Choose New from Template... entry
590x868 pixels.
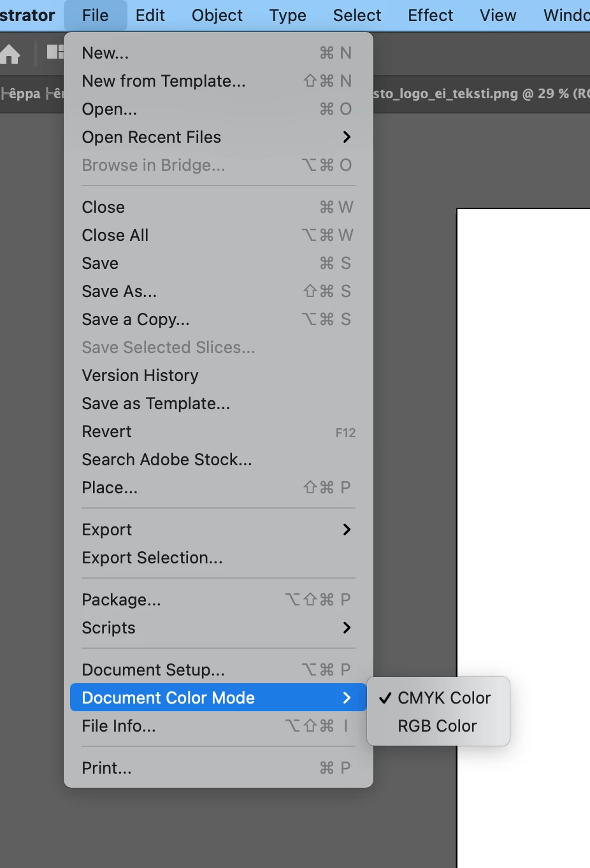tap(219, 81)
